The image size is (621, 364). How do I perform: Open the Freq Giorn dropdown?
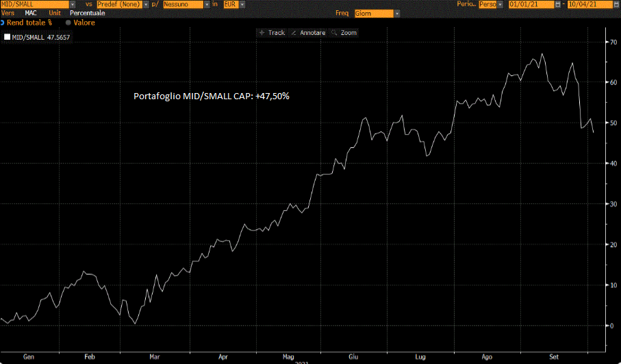pyautogui.click(x=397, y=14)
